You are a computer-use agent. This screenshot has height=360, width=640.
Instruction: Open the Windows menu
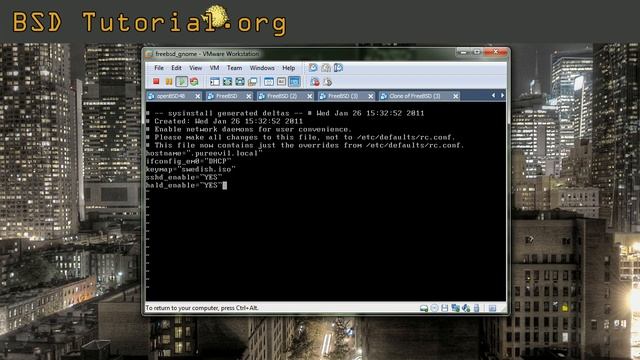(262, 68)
